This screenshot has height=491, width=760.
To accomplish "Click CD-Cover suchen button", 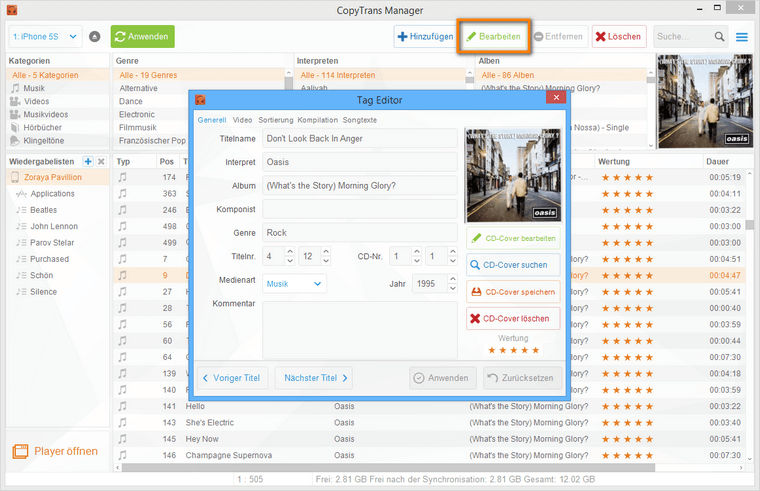I will 513,265.
